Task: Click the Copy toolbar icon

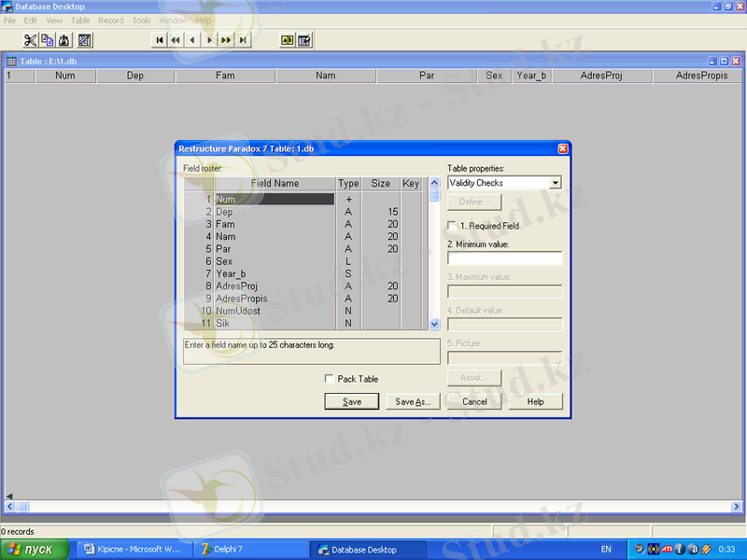Action: (47, 40)
